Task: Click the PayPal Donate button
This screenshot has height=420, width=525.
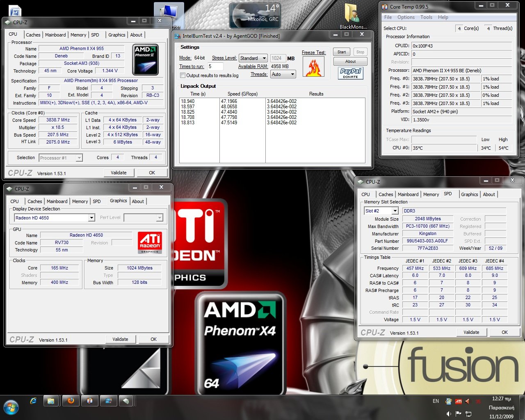Action: coord(350,73)
